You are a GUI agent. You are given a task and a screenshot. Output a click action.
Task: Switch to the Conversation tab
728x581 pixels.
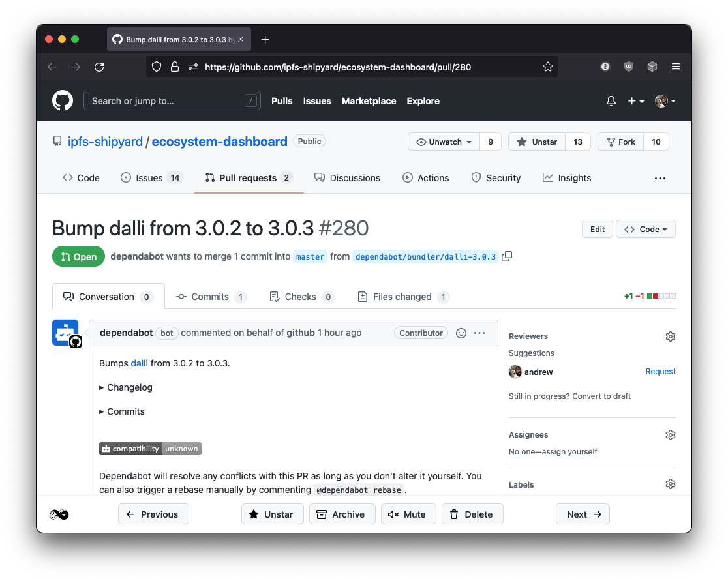(x=108, y=297)
